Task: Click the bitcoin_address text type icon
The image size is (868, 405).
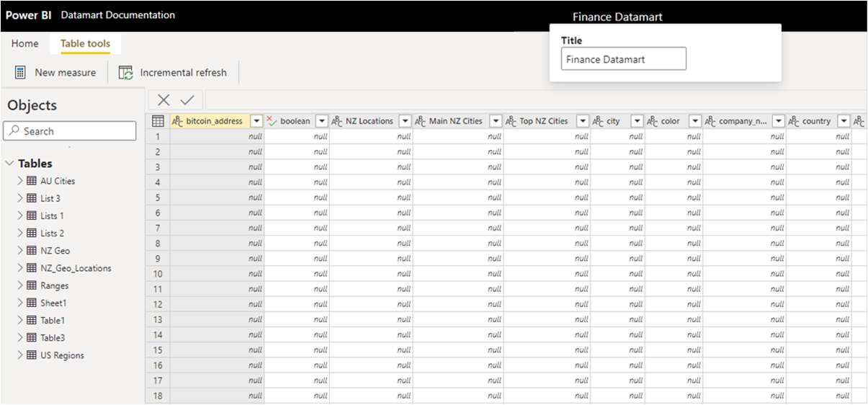Action: pyautogui.click(x=178, y=121)
